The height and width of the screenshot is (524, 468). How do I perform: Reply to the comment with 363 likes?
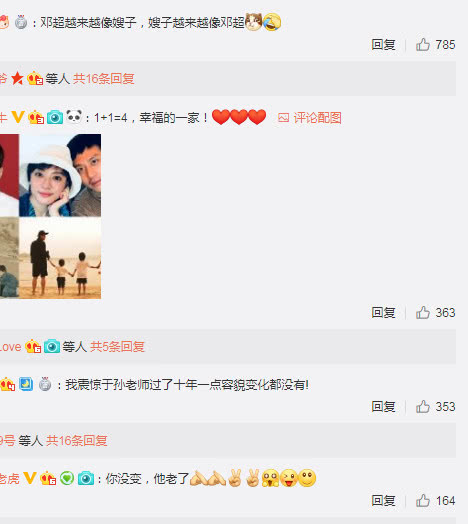[383, 312]
